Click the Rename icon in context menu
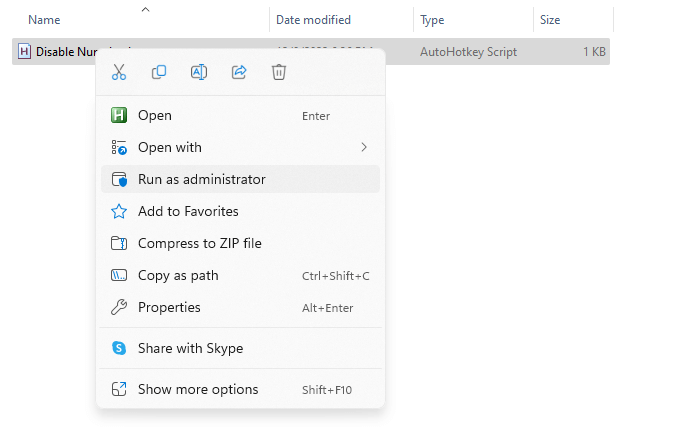 pyautogui.click(x=199, y=72)
